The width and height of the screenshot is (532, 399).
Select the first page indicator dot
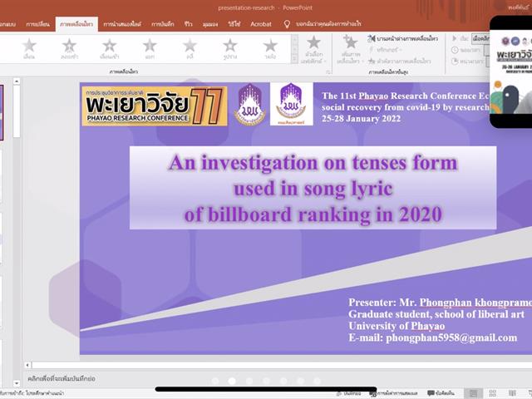(x=215, y=381)
